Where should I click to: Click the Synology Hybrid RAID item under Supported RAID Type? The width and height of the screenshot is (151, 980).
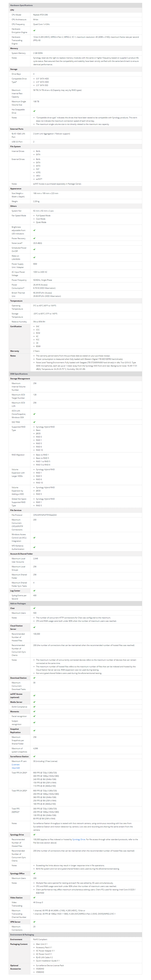pos(45,427)
